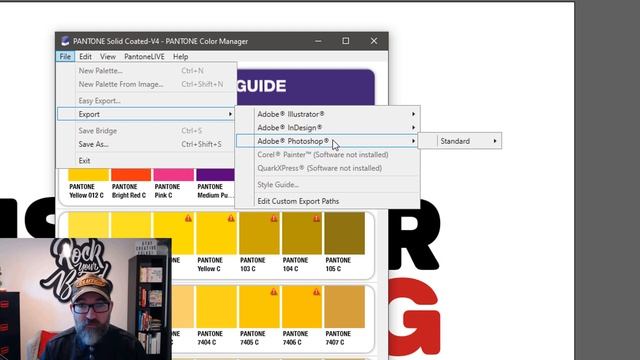
Task: Open the View menu
Action: [108, 57]
